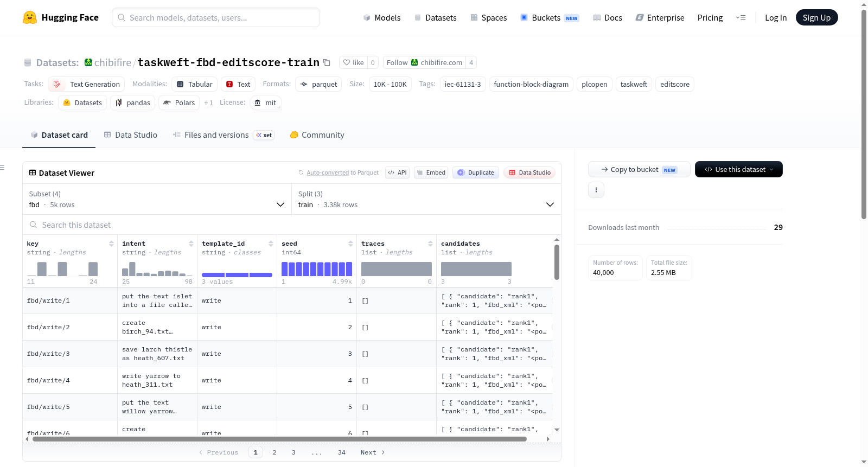The image size is (868, 467).
Task: Switch to the Data Studio tab
Action: [131, 135]
